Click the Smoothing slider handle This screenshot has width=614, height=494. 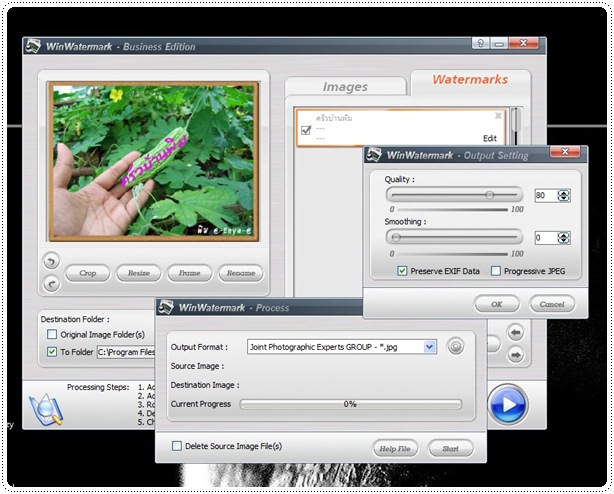click(396, 237)
